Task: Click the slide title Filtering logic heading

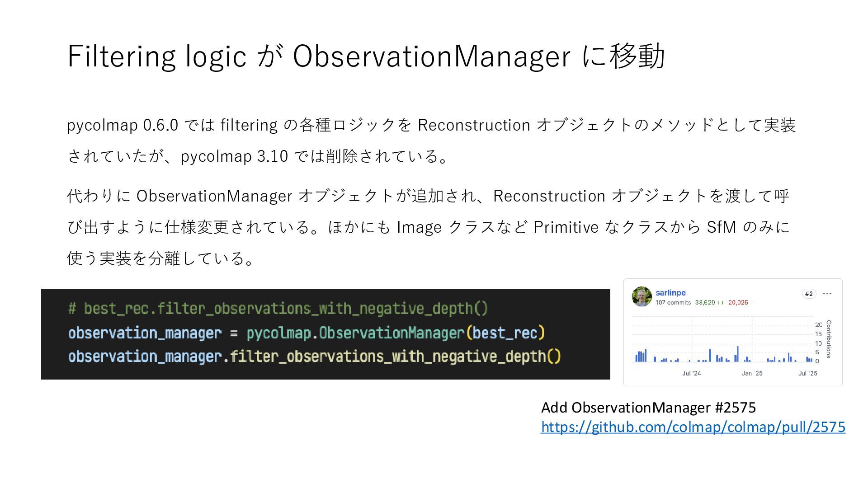Action: (x=366, y=56)
